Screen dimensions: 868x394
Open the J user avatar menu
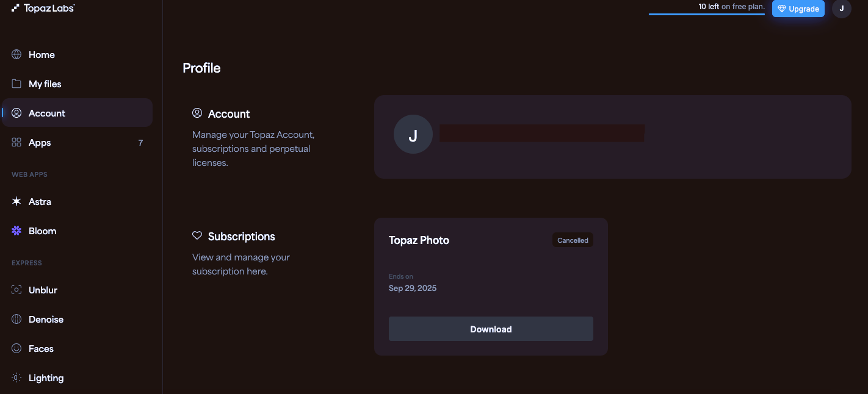(x=842, y=9)
